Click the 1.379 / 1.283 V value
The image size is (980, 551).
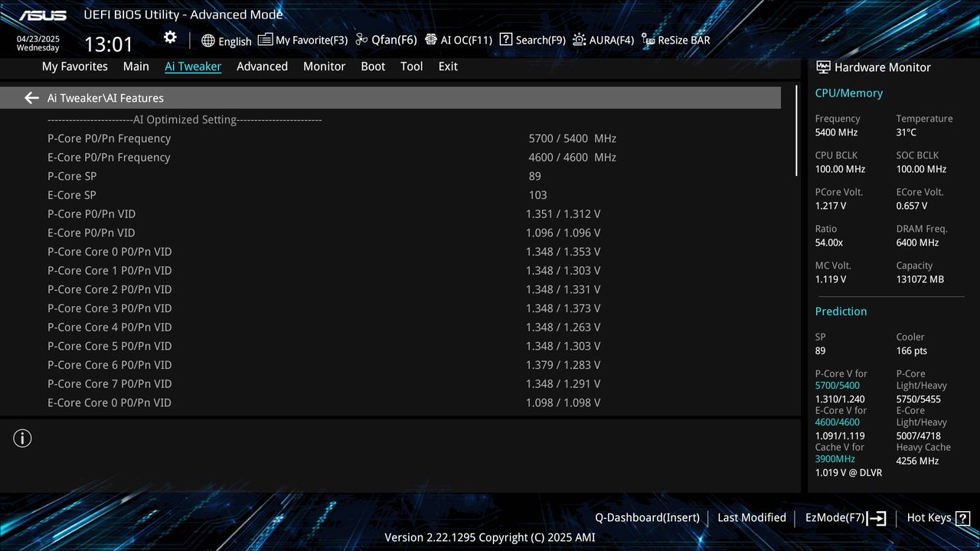point(563,365)
